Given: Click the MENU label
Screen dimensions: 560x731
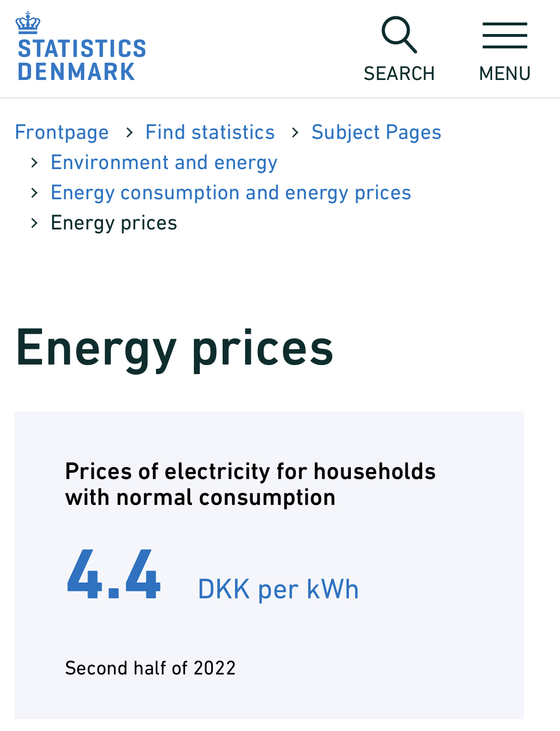Looking at the screenshot, I should [x=505, y=74].
